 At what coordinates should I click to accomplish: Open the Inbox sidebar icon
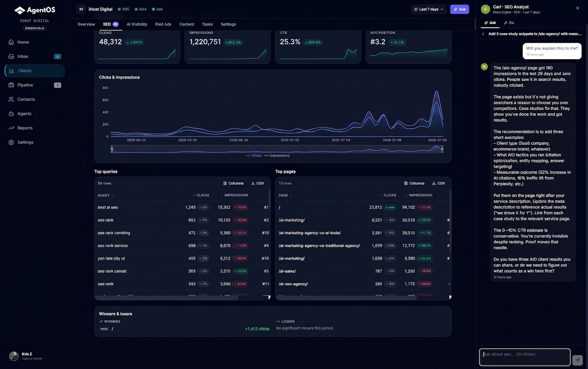(x=11, y=57)
